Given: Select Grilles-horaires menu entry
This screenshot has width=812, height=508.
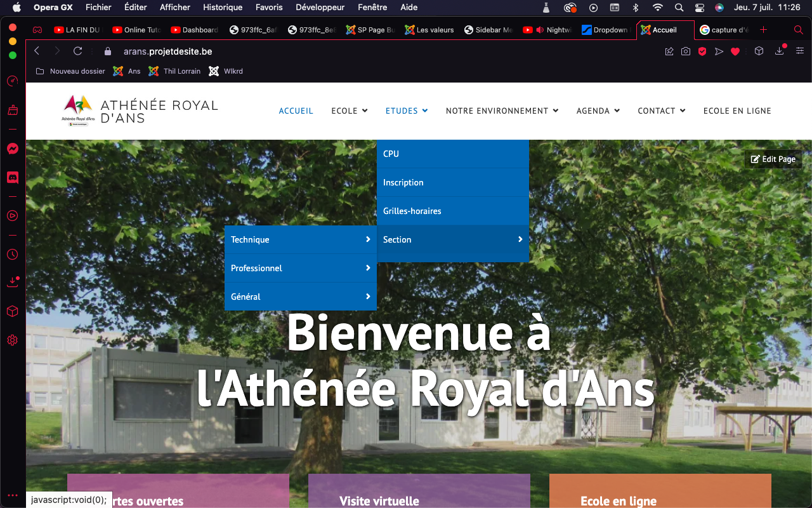Looking at the screenshot, I should [453, 211].
